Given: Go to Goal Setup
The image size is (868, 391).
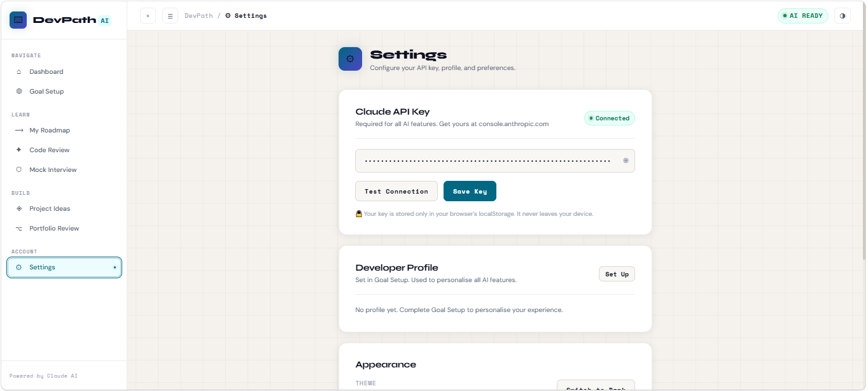Looking at the screenshot, I should (64, 91).
